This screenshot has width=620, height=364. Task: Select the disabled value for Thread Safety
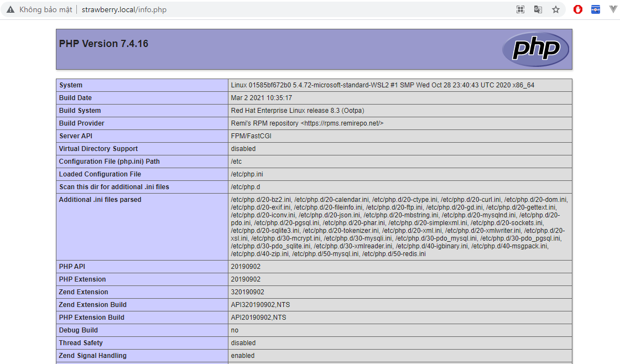[243, 342]
